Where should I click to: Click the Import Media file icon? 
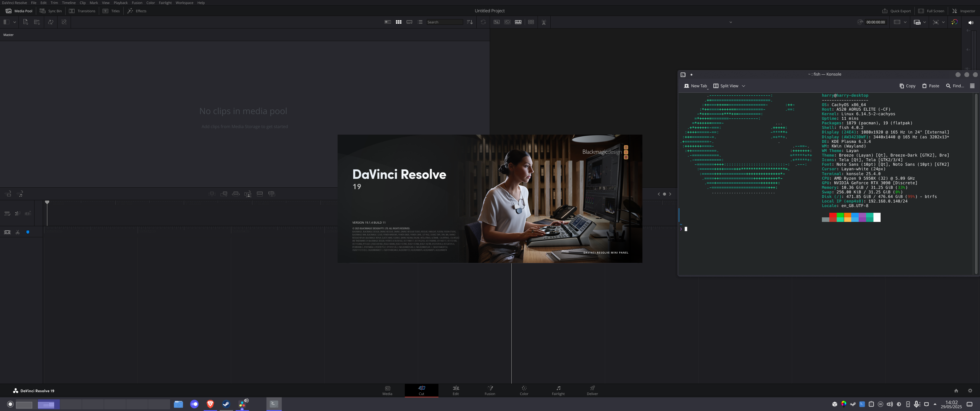point(25,22)
